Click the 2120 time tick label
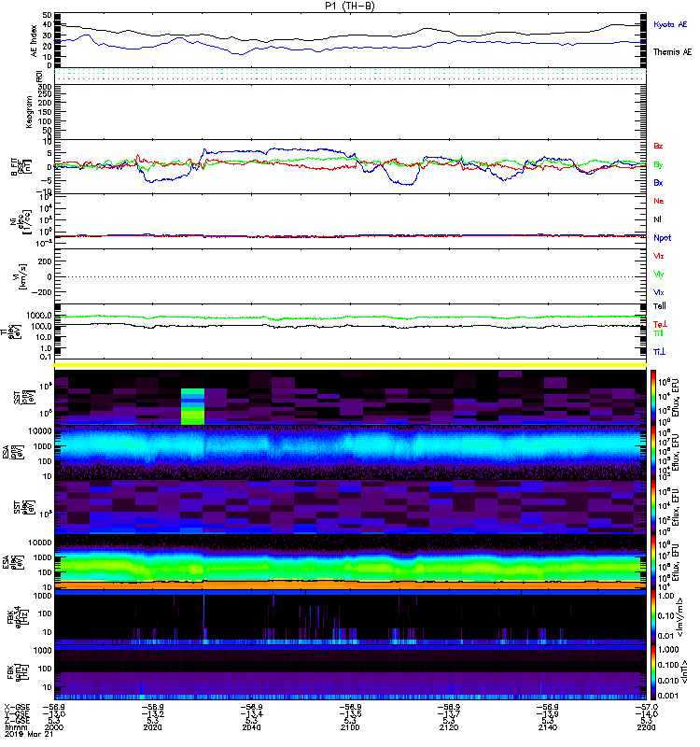Screen dimensions: 700x747 pyautogui.click(x=449, y=727)
